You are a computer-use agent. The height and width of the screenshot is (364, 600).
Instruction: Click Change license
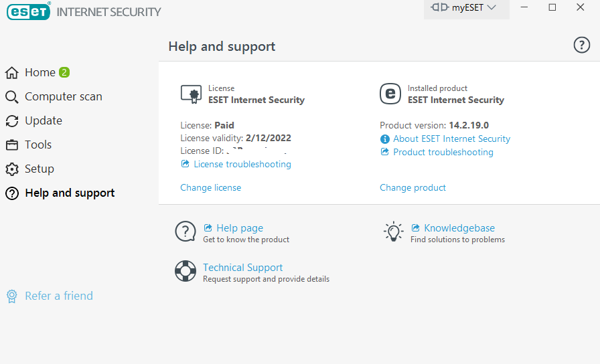point(211,187)
